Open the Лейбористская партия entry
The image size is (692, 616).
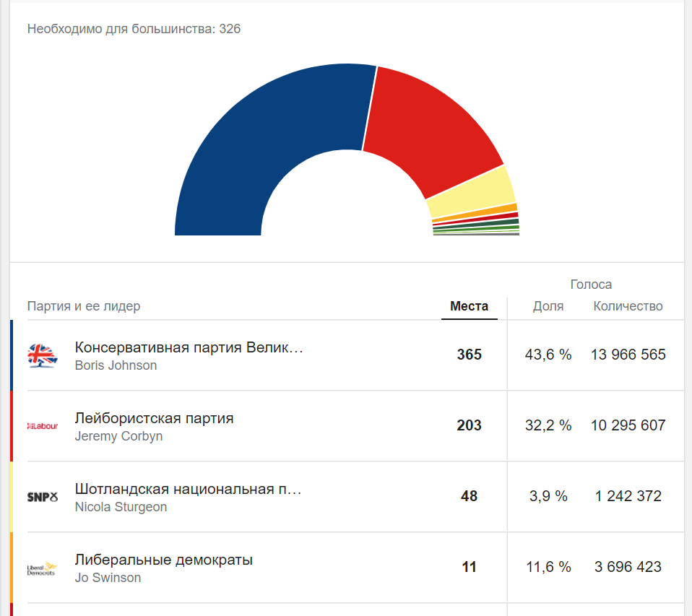tap(154, 418)
